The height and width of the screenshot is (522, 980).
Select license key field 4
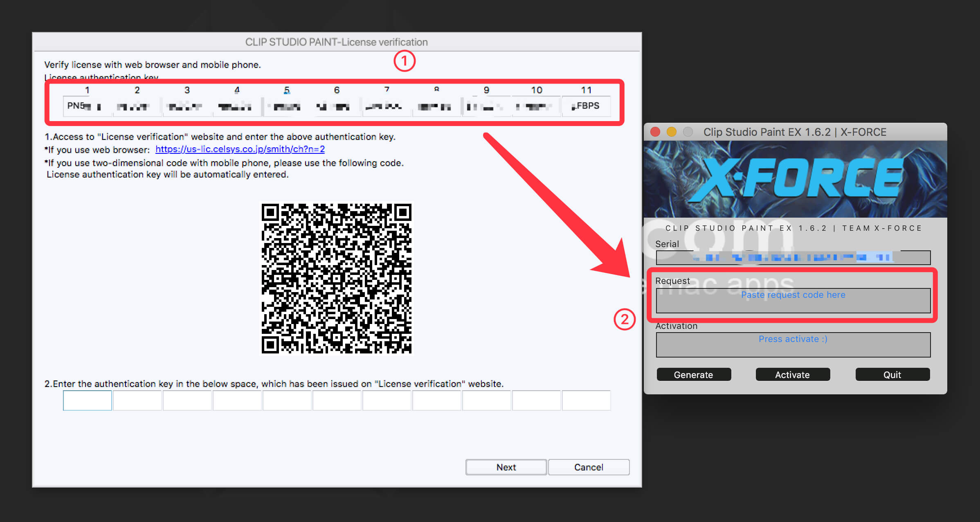(237, 106)
